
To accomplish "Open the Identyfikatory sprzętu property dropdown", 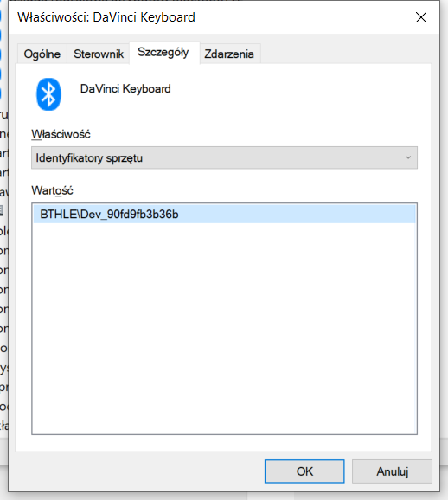I will (224, 157).
